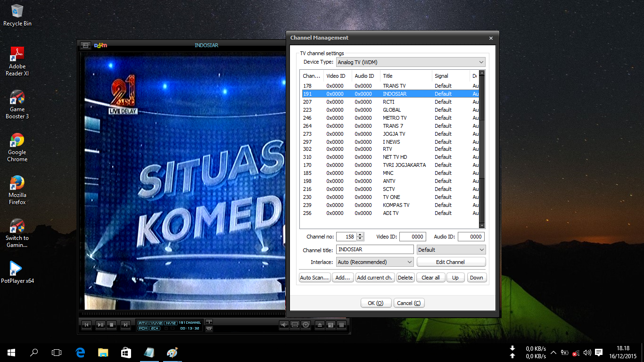Select the NET TV HD channel row
Screen dimensions: 644x362
click(389, 157)
